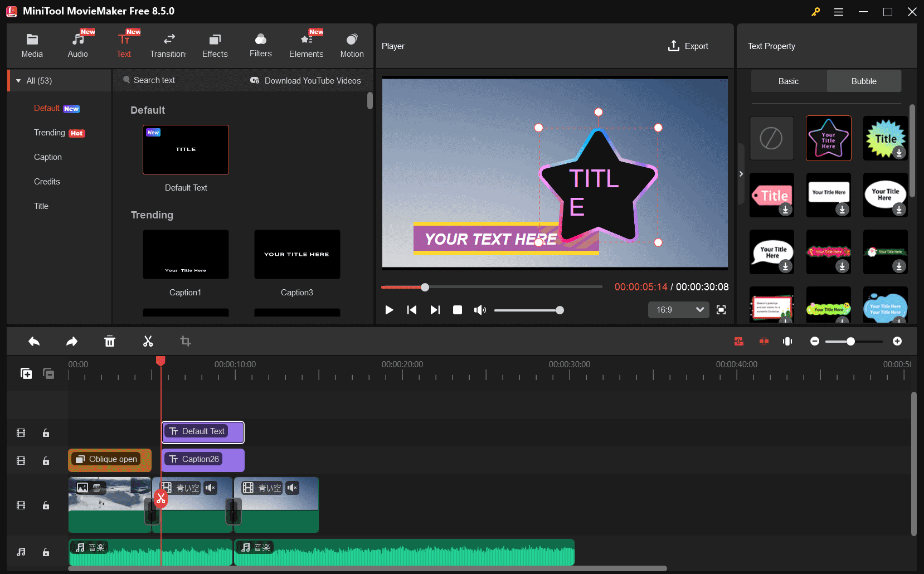This screenshot has height=574, width=924.
Task: Undo the last edit
Action: tap(33, 340)
